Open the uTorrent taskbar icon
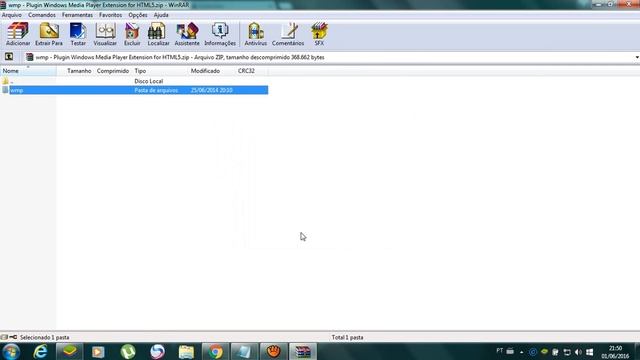The height and width of the screenshot is (360, 640). tap(128, 351)
